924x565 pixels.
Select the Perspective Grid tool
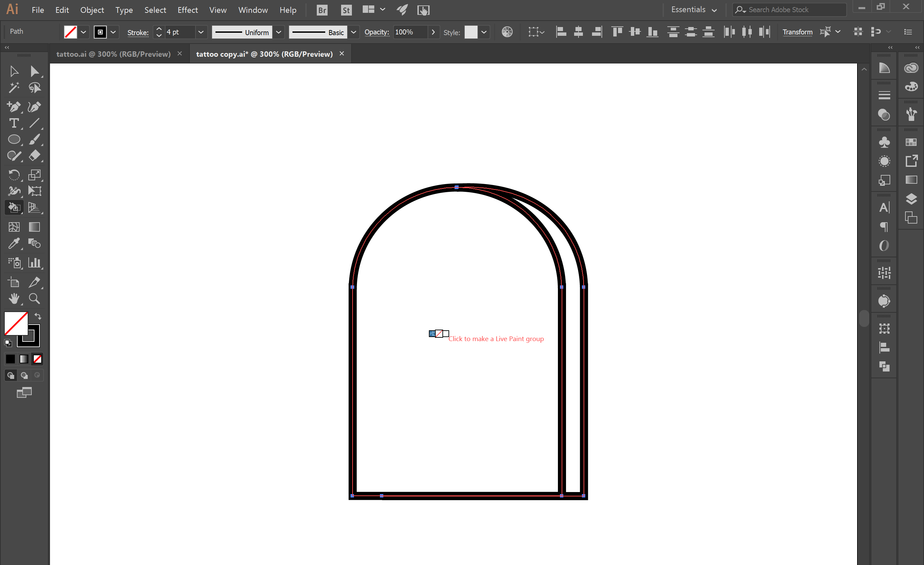(x=34, y=207)
